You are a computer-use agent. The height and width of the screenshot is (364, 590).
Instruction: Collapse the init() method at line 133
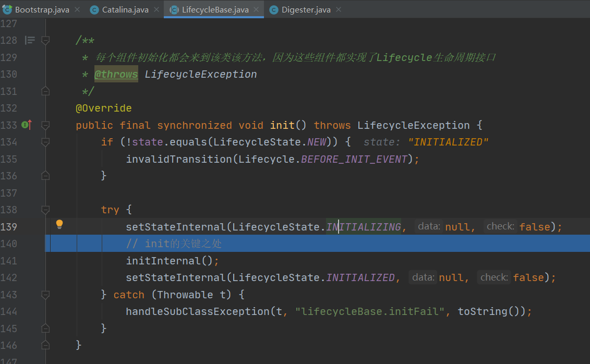45,125
